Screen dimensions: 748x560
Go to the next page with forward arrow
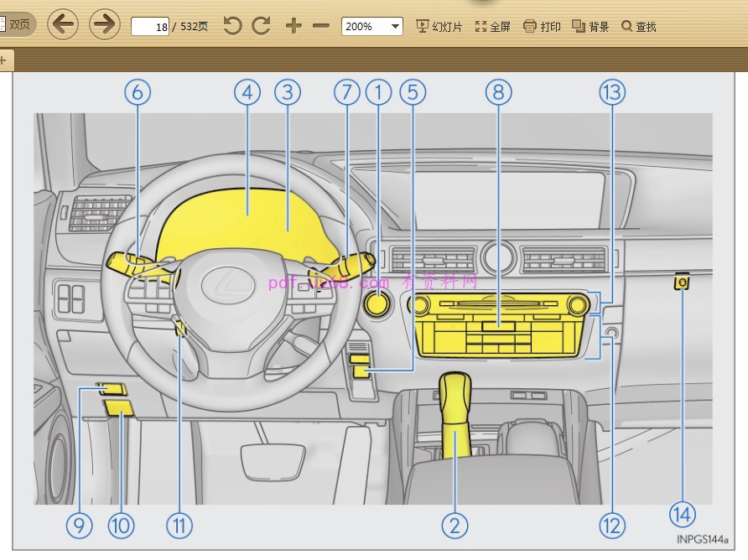tap(104, 25)
